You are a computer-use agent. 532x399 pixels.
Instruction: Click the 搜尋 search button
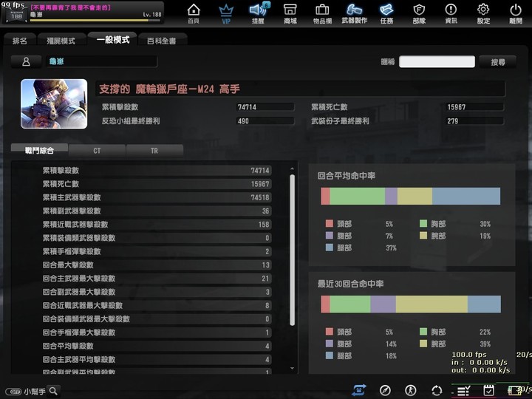pos(498,62)
